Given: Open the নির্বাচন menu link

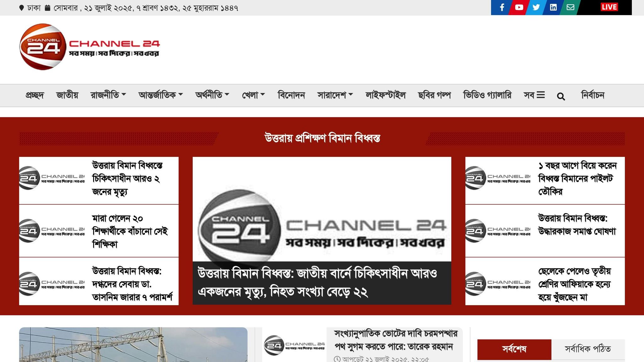Looking at the screenshot, I should click(593, 95).
